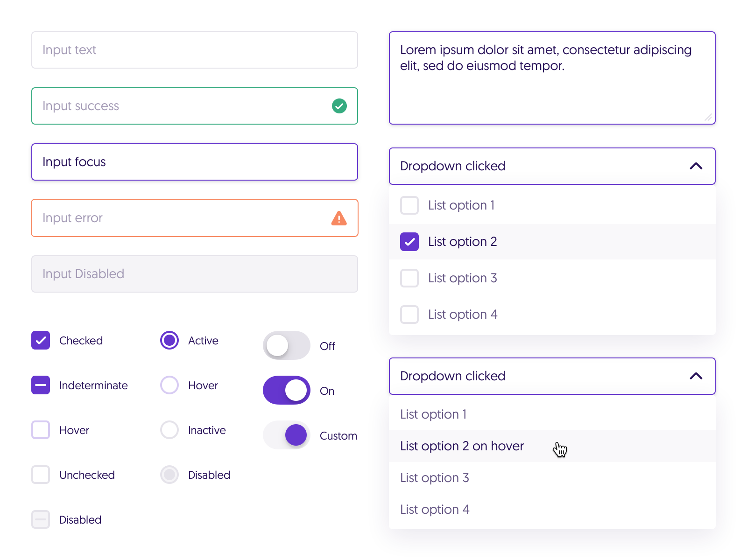
Task: Collapse the second dropdown using its chevron
Action: 696,376
